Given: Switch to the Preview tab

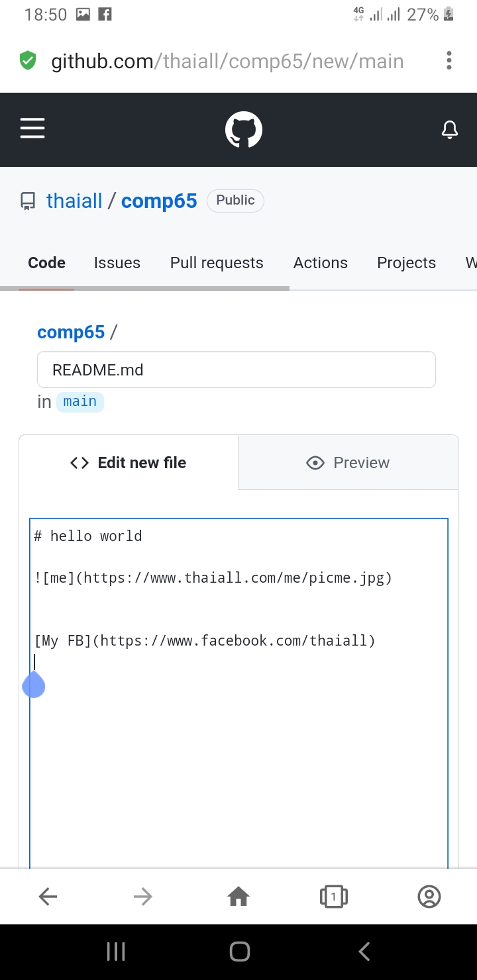Looking at the screenshot, I should pos(348,463).
